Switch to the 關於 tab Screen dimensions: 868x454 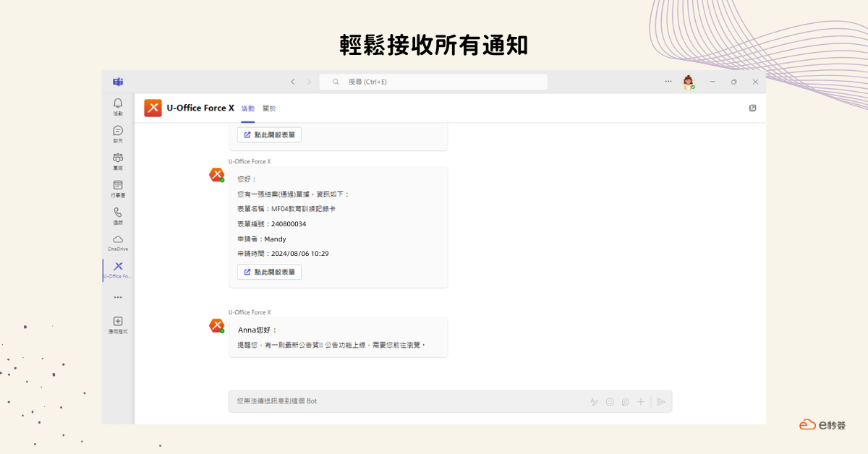click(269, 108)
